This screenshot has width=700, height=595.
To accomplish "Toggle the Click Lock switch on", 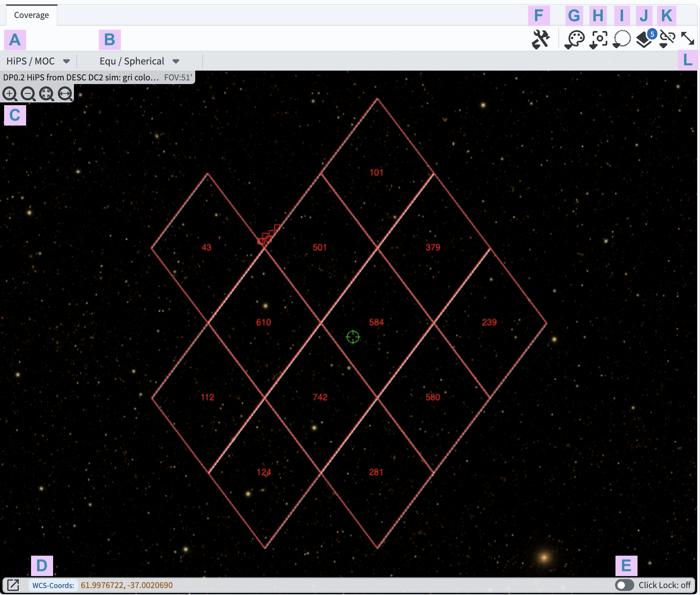I will pyautogui.click(x=624, y=585).
